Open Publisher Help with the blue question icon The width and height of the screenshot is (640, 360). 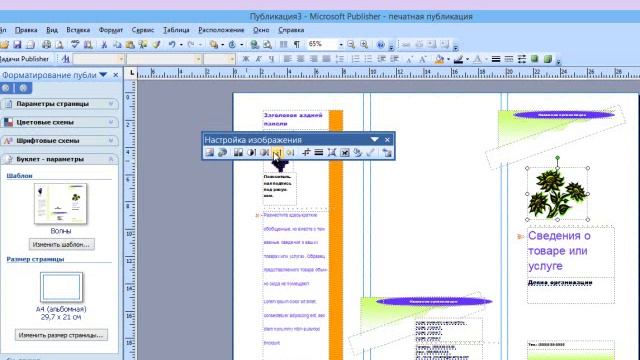click(x=380, y=44)
